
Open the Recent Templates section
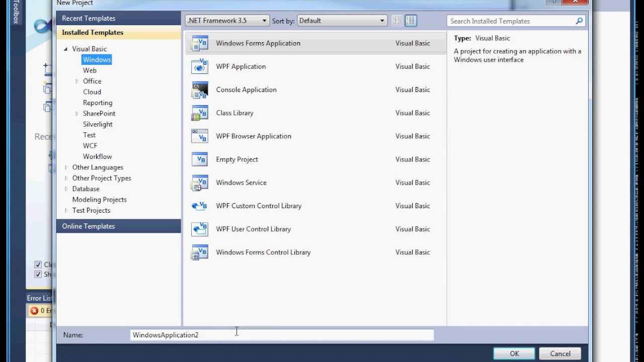[119, 18]
